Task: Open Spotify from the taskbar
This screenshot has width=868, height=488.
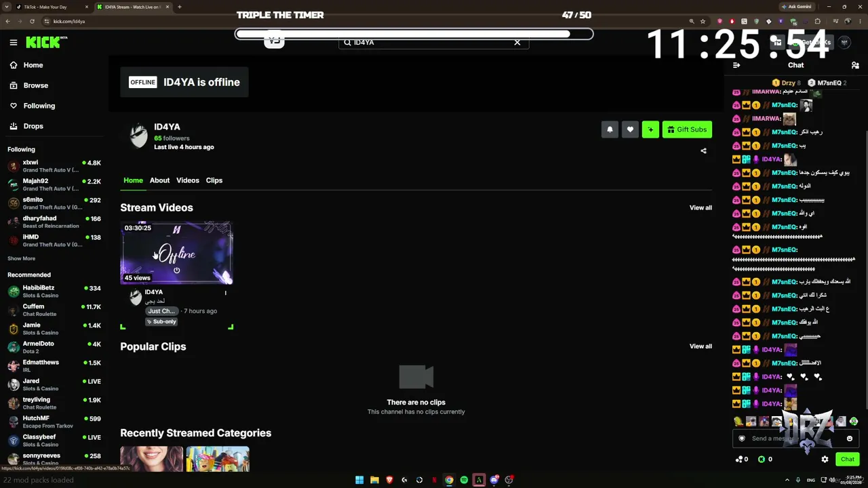Action: [464, 480]
